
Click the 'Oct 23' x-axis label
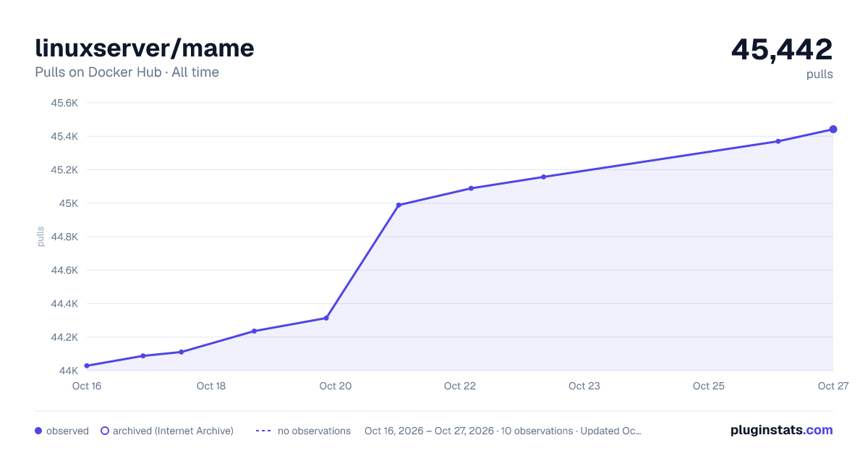(584, 386)
